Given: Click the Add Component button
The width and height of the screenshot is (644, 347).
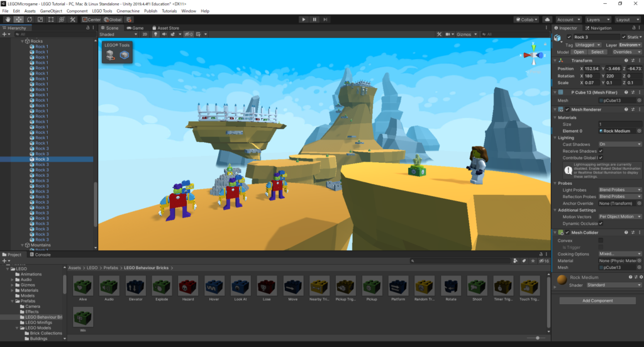Looking at the screenshot, I should point(597,300).
